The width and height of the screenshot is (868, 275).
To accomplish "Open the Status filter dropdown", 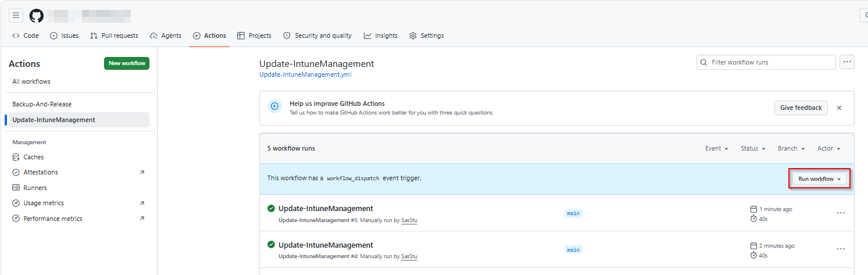I will click(753, 148).
